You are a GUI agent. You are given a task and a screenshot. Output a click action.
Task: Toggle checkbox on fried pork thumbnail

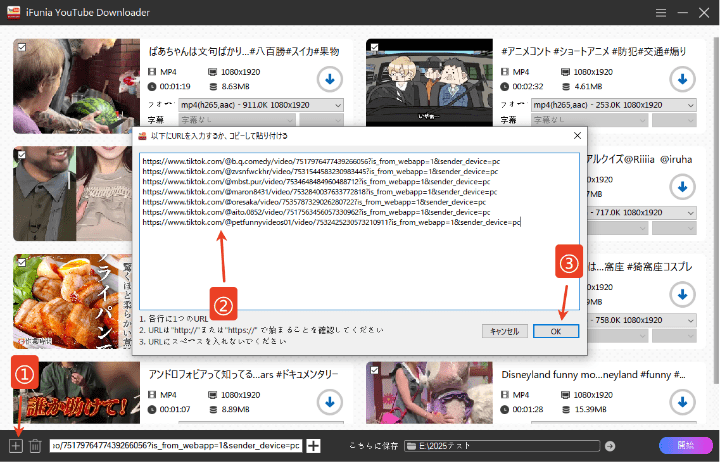pos(22,262)
